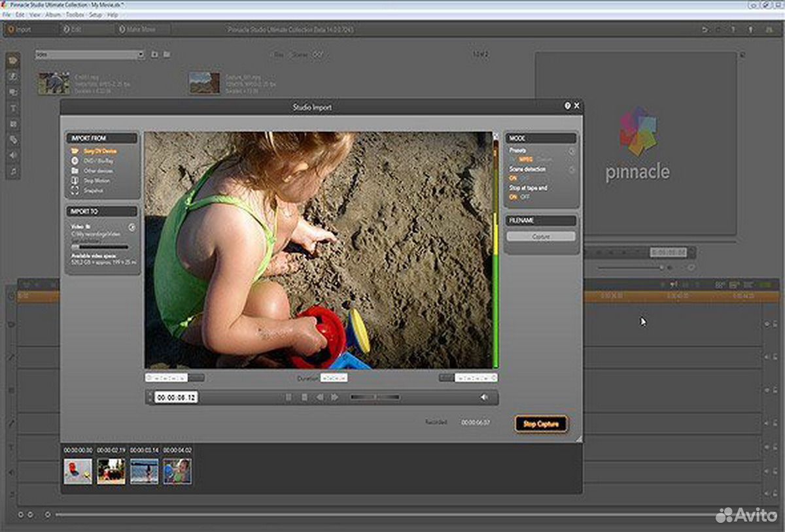785x532 pixels.
Task: Click the Stop Capture button
Action: [540, 424]
